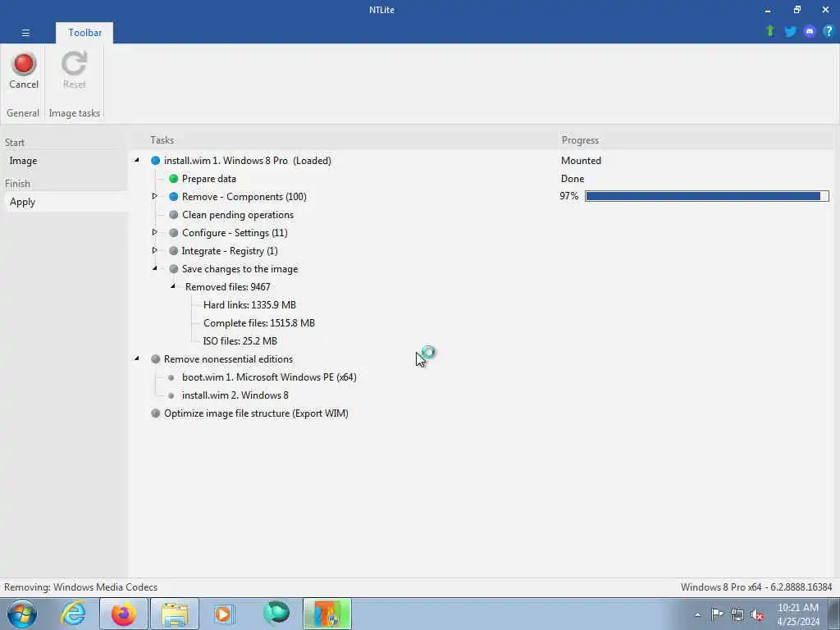Open the Windows Start button

[x=22, y=614]
